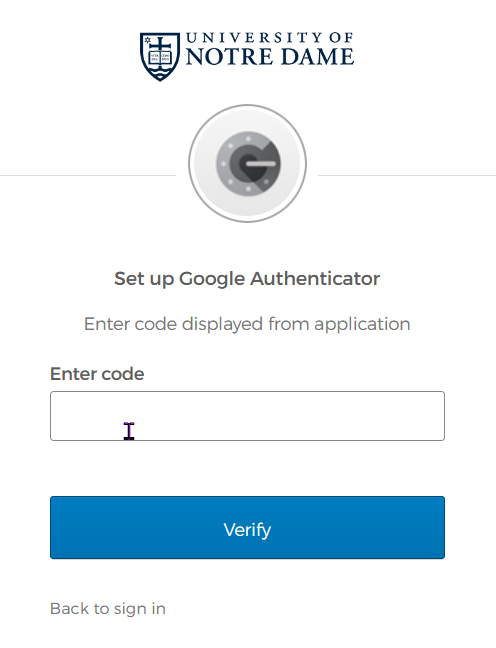Click the word "application" in the subtitle
The image size is (496, 648).
pos(362,325)
